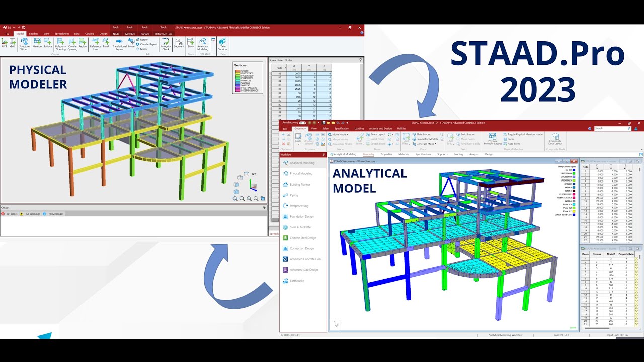
Task: Switch to the Materials page tab
Action: [x=404, y=154]
